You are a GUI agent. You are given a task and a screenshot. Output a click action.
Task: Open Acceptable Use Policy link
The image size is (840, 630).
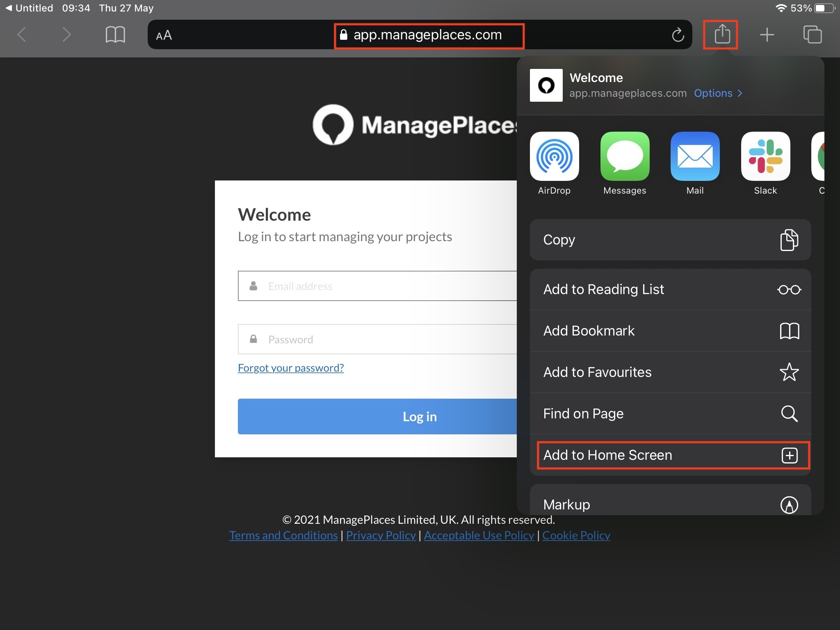(479, 535)
